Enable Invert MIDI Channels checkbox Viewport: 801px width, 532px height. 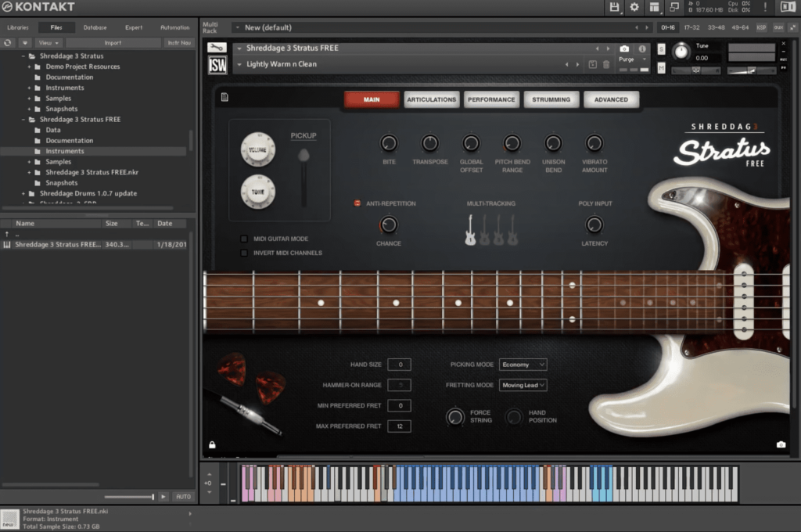click(244, 253)
